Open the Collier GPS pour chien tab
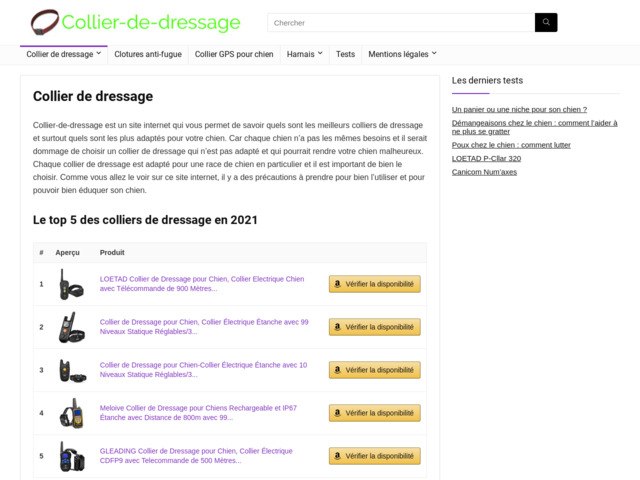The width and height of the screenshot is (640, 480). point(234,54)
